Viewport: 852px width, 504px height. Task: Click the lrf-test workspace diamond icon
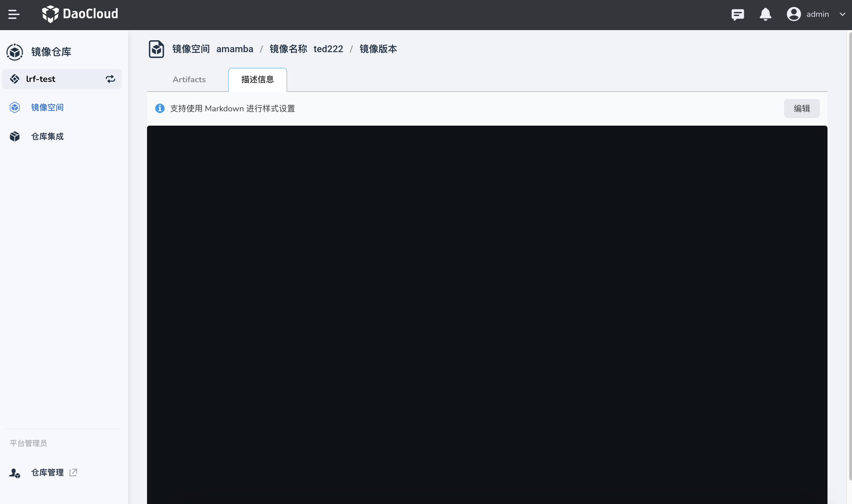[15, 79]
